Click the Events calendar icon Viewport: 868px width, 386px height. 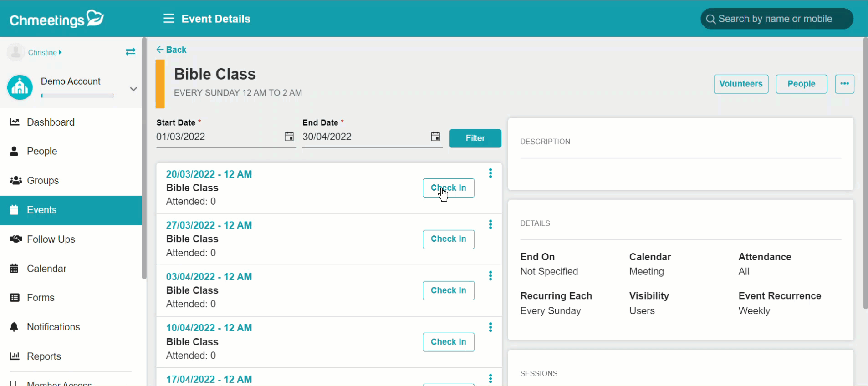(x=15, y=210)
